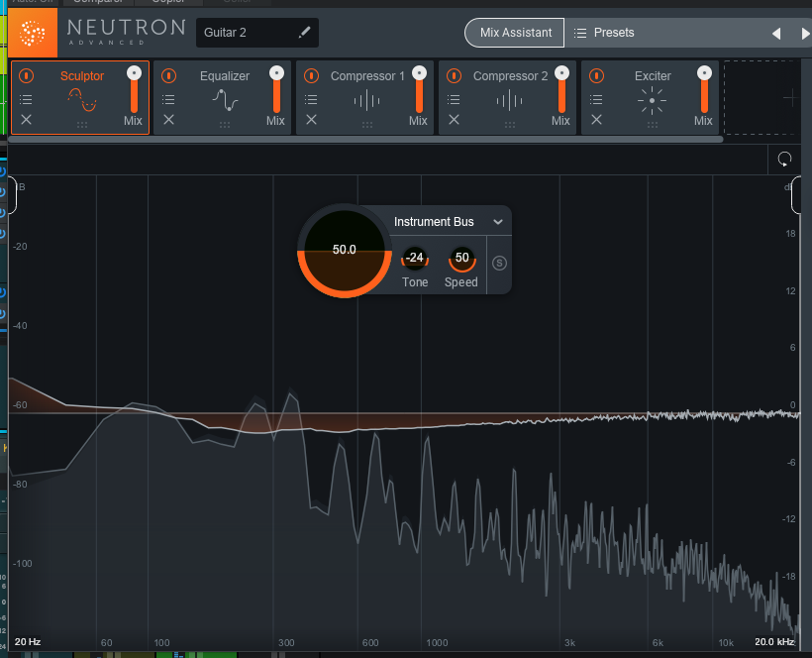Screen dimensions: 812x658
Task: Remove the Compressor 2 module
Action: click(x=454, y=120)
